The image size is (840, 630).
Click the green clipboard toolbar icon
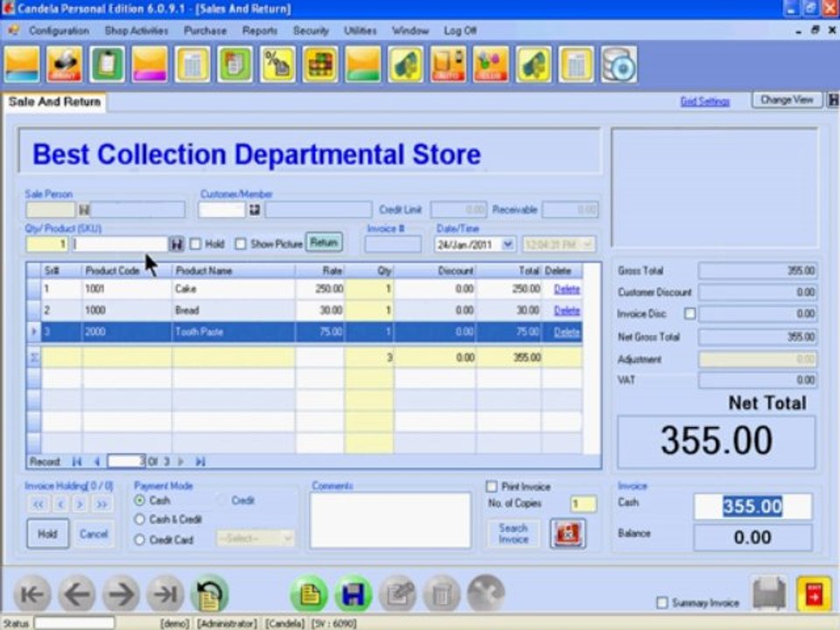tap(107, 64)
